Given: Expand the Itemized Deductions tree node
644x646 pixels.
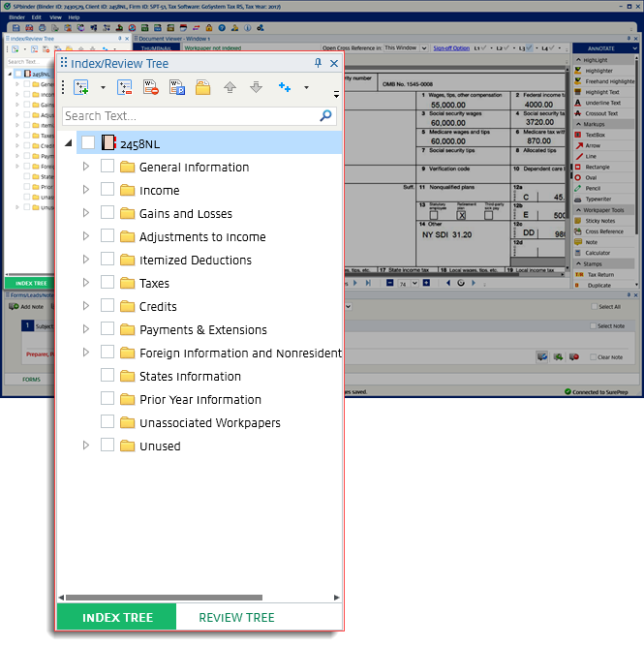Looking at the screenshot, I should 86,260.
